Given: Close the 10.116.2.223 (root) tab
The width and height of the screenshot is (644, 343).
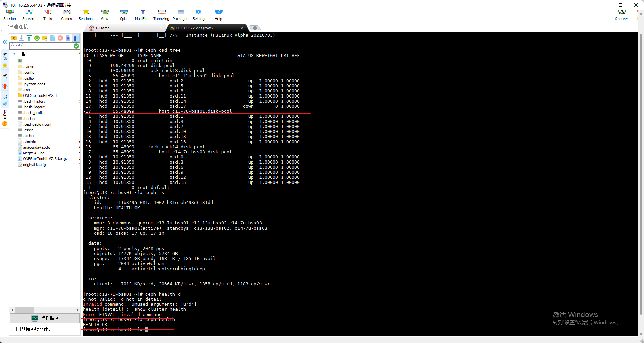Looking at the screenshot, I should point(242,28).
